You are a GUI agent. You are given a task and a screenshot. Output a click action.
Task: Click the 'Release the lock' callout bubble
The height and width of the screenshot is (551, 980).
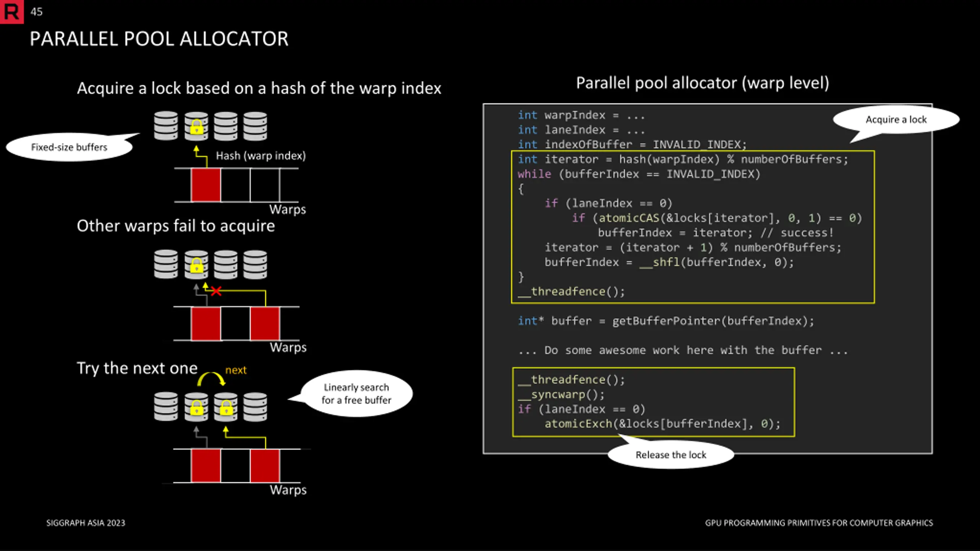tap(671, 454)
